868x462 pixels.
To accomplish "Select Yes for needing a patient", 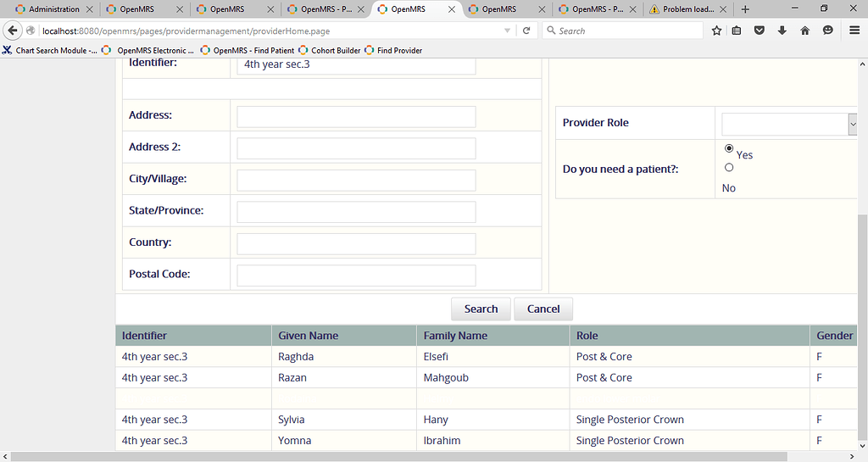I will [x=729, y=148].
